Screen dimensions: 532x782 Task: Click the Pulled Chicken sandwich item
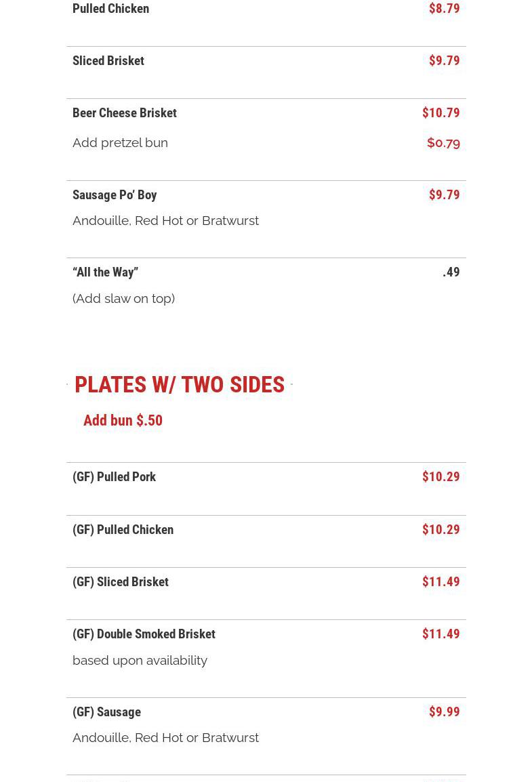pyautogui.click(x=110, y=9)
